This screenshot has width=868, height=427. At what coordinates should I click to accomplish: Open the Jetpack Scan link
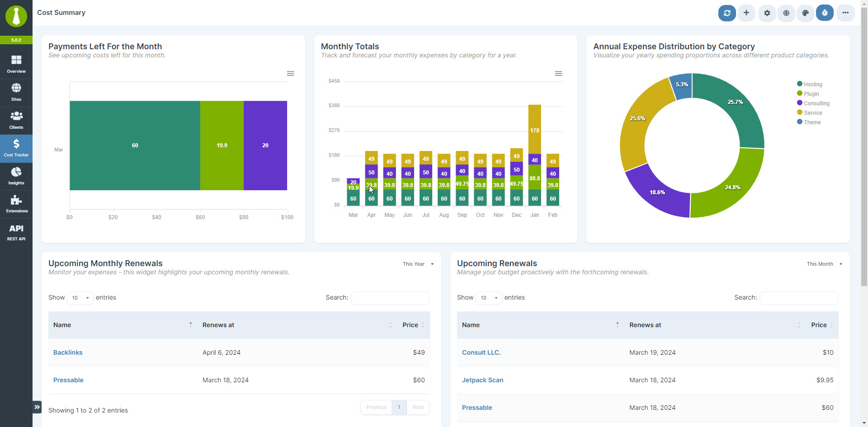click(482, 380)
